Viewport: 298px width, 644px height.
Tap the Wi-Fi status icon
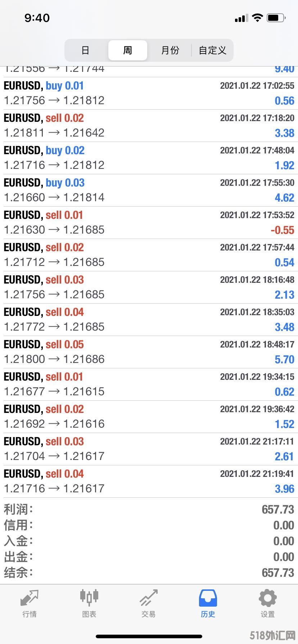click(x=257, y=18)
